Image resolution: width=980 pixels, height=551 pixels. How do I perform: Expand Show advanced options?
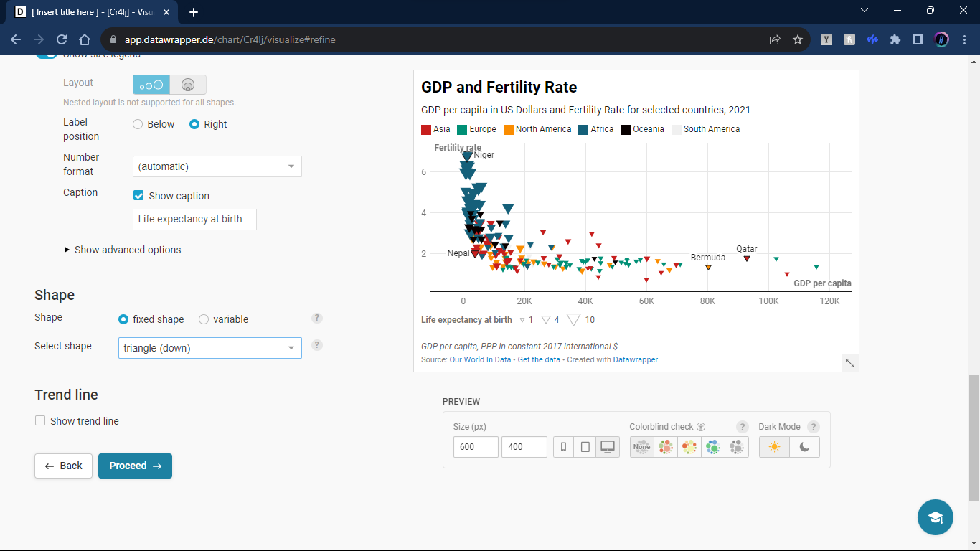122,250
